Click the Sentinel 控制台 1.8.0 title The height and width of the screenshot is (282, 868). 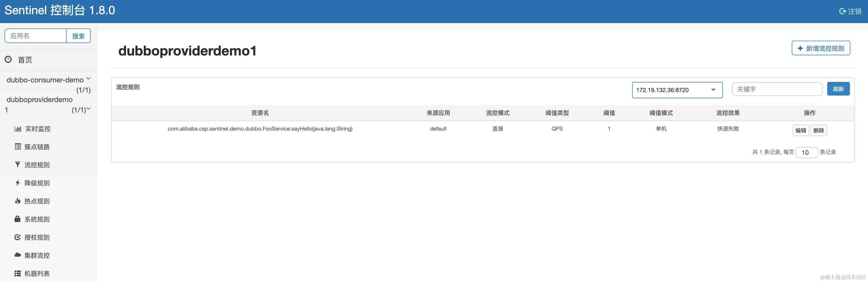pyautogui.click(x=60, y=10)
